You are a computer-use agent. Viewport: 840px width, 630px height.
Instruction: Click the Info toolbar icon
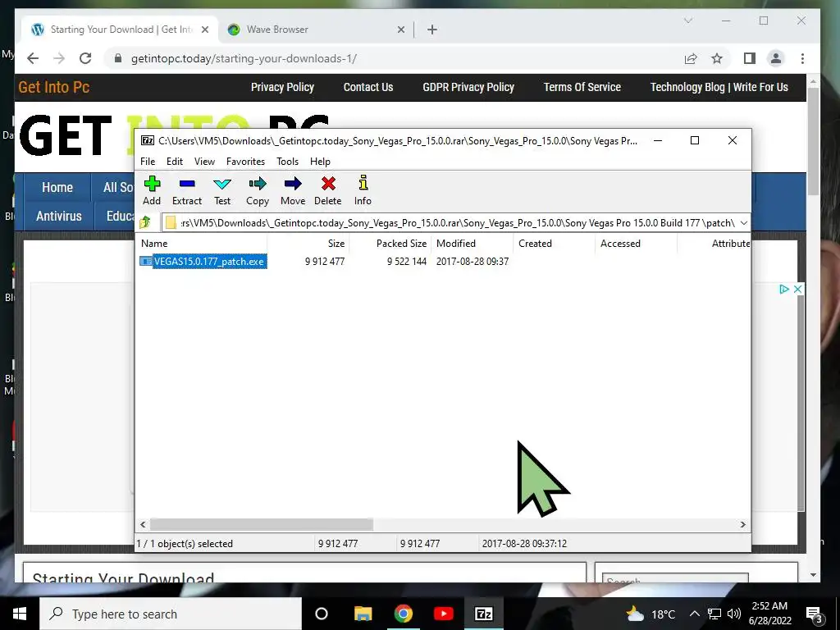click(363, 183)
